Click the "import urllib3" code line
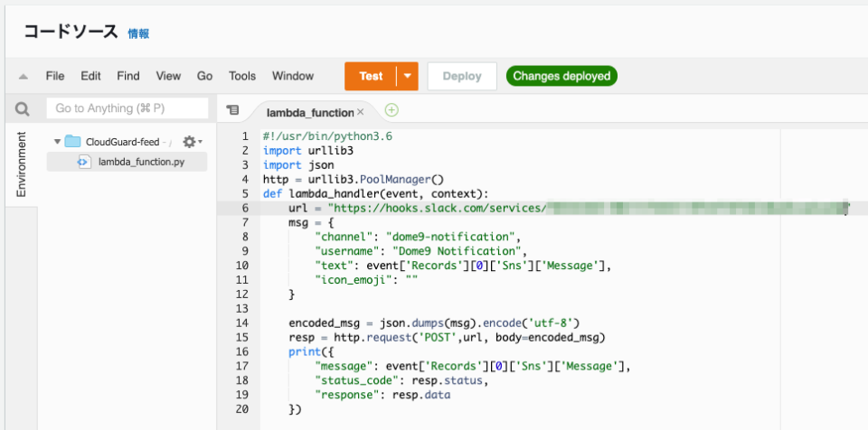 click(307, 151)
